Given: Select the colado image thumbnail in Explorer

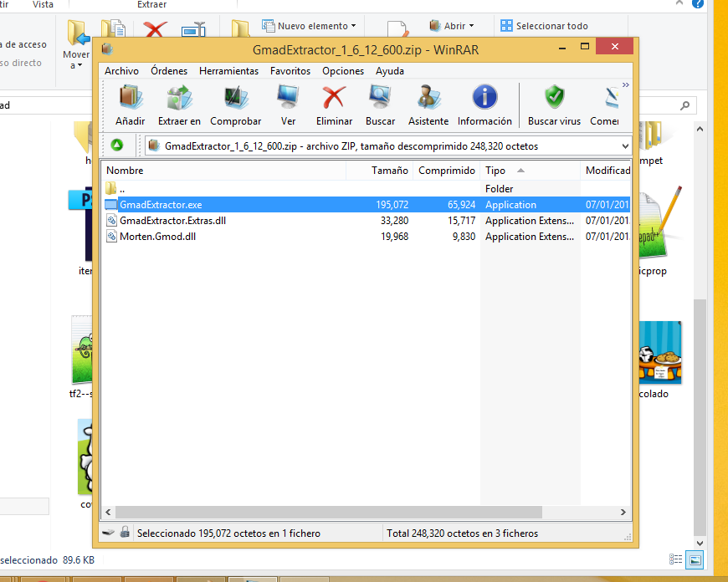Looking at the screenshot, I should [659, 353].
